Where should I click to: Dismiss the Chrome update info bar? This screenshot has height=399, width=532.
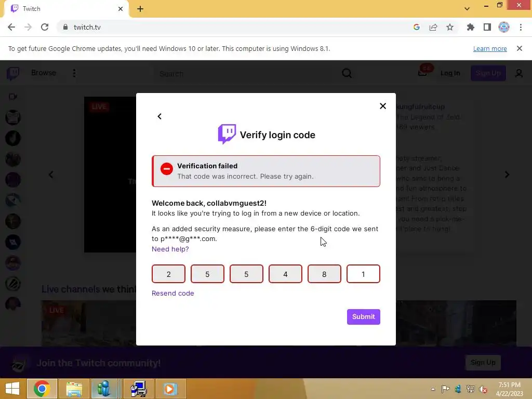click(x=520, y=48)
